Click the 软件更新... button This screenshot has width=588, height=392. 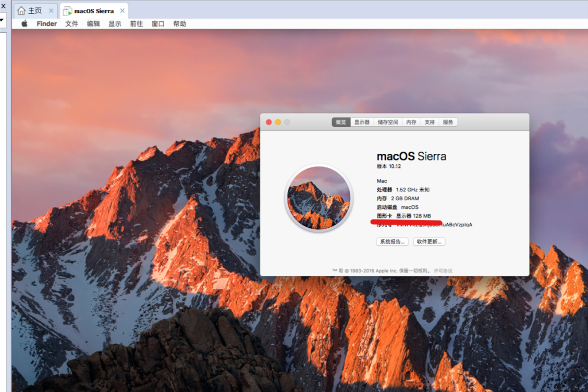(429, 241)
